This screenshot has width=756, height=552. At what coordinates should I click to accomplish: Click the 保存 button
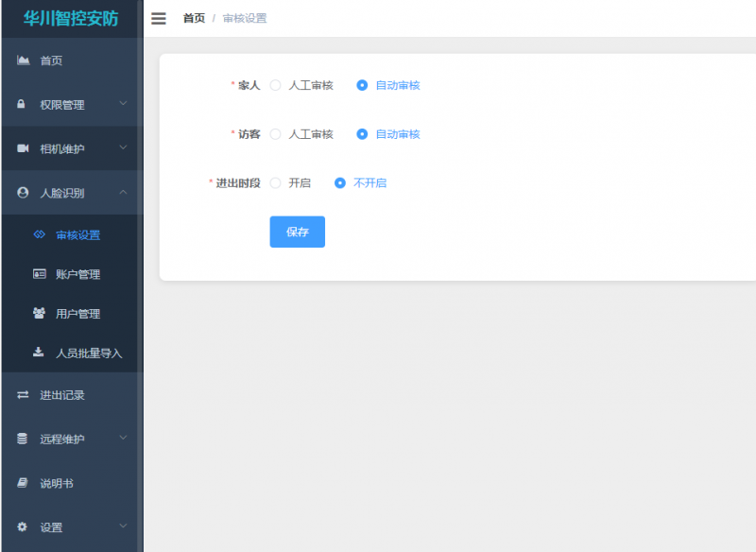297,232
